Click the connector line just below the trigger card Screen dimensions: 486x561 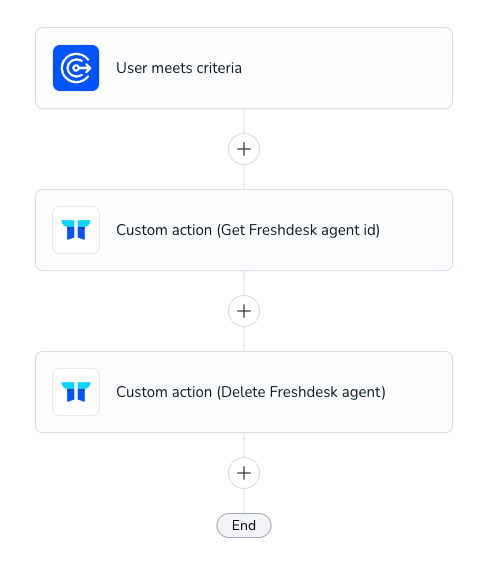[x=244, y=121]
